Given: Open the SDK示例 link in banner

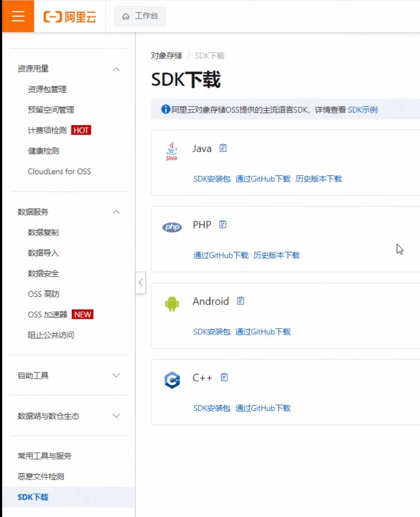Looking at the screenshot, I should click(362, 110).
